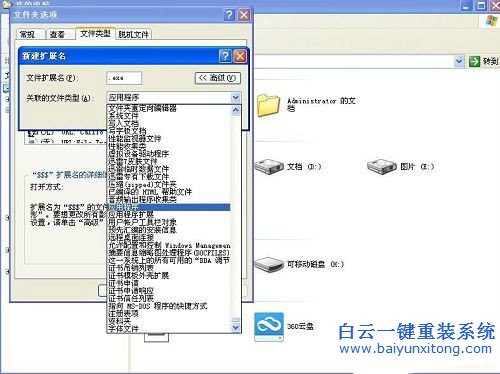This screenshot has width=500, height=374.
Task: Choose 字体文件 in the list
Action: pos(169,329)
